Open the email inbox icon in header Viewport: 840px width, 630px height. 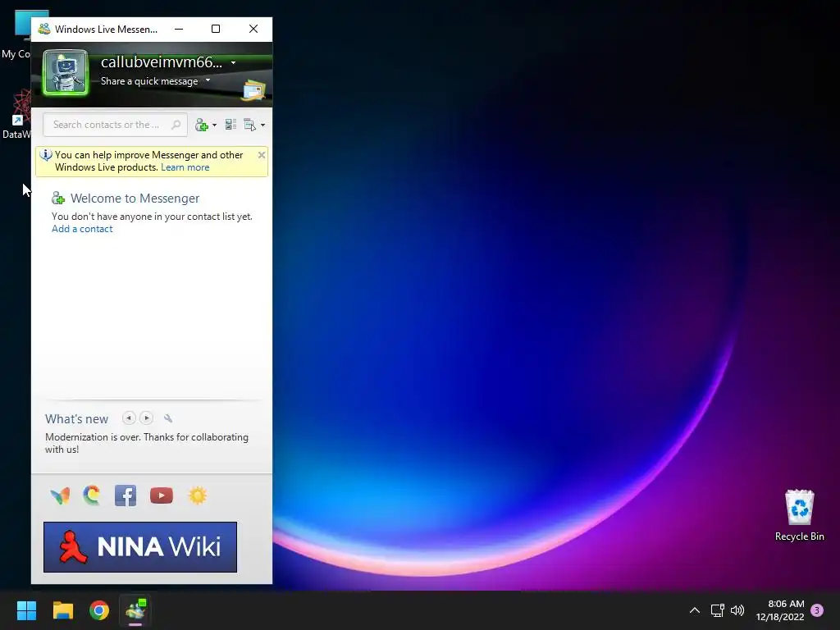point(254,90)
